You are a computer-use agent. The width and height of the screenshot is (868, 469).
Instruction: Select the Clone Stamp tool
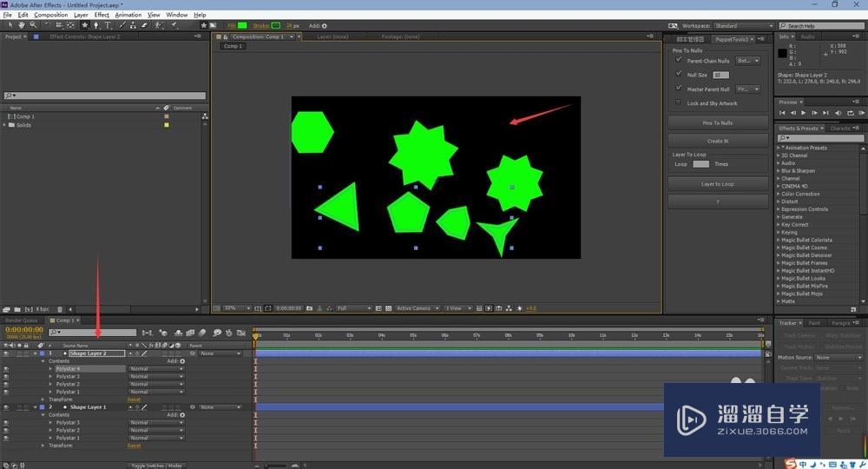[133, 25]
